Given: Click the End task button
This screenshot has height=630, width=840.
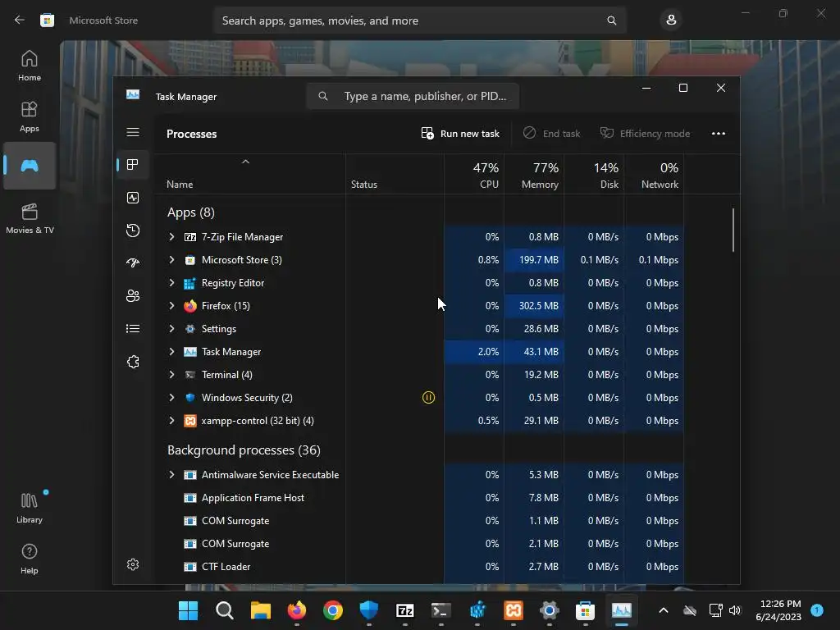Looking at the screenshot, I should point(552,134).
